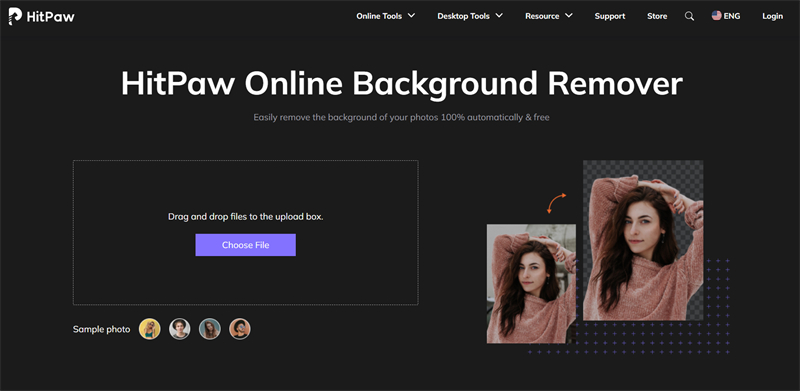This screenshot has width=800, height=391.
Task: Click the transparent-background result preview image
Action: pos(643,240)
